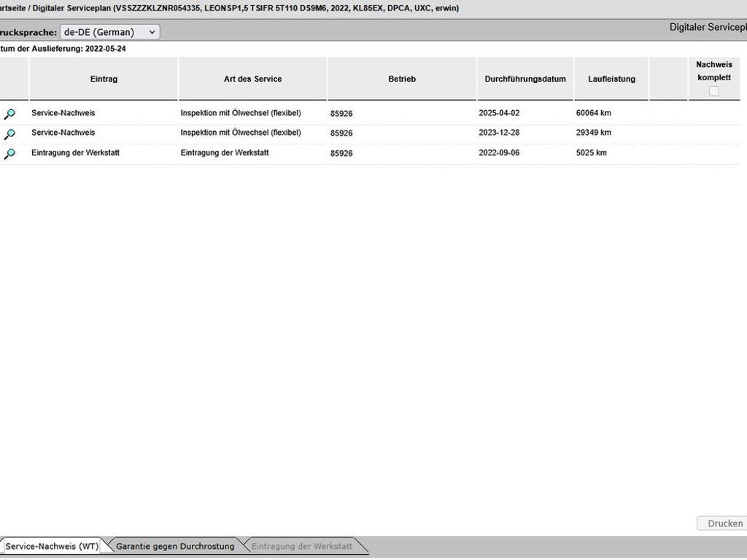Open magnifier for 2022-09-06 Werkstatt entry
Screen dimensions: 747x560
pos(9,154)
